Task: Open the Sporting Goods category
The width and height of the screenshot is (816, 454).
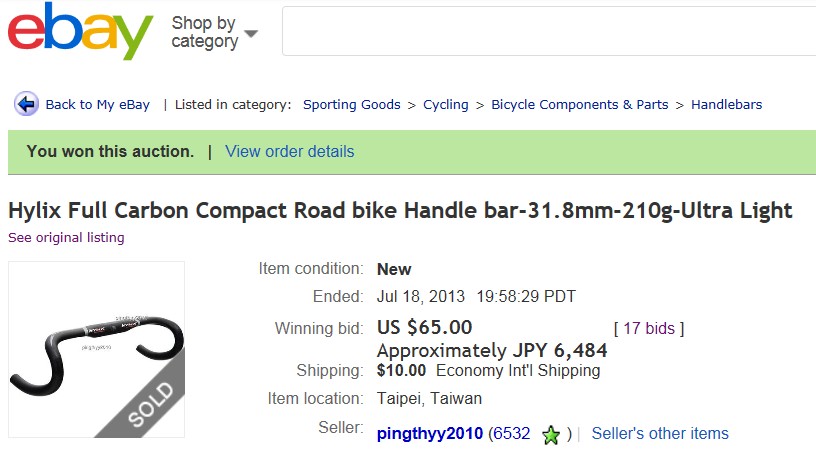Action: (352, 104)
